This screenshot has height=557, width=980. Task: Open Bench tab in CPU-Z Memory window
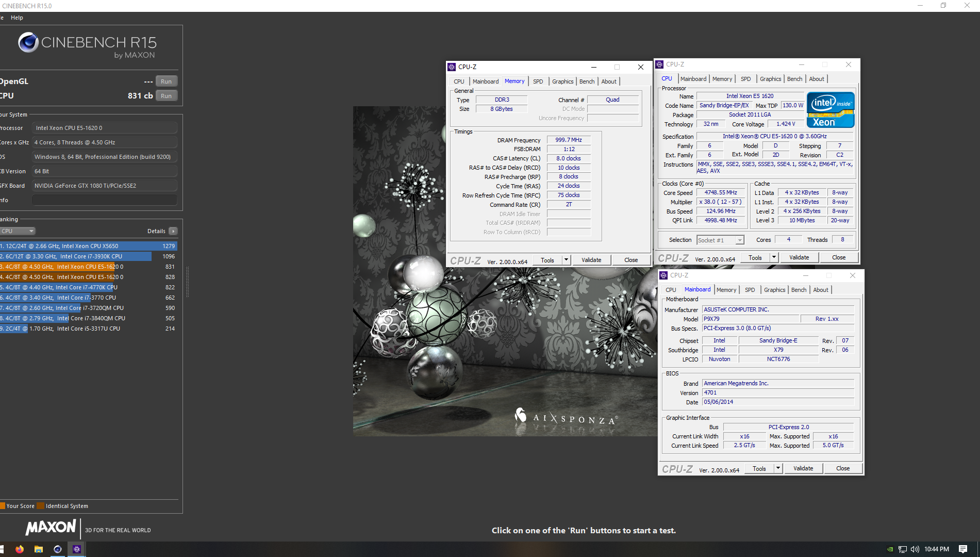[587, 81]
